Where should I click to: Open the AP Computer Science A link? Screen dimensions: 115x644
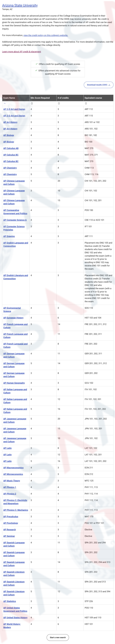[x=15, y=220]
